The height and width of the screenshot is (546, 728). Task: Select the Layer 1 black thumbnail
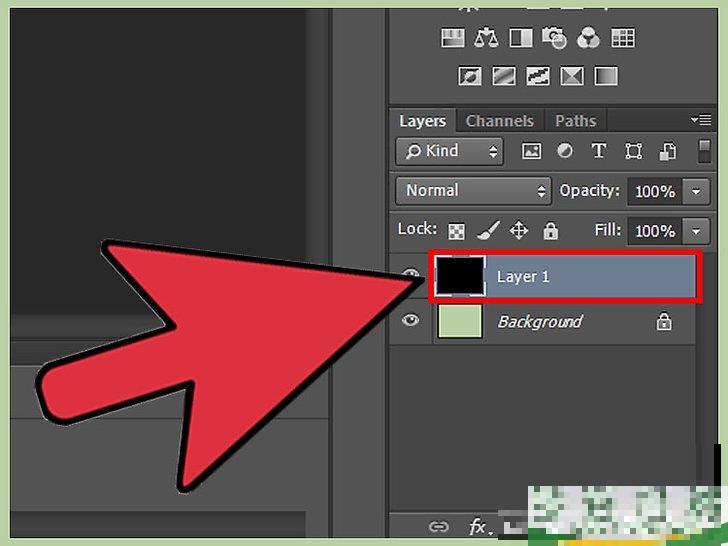460,275
